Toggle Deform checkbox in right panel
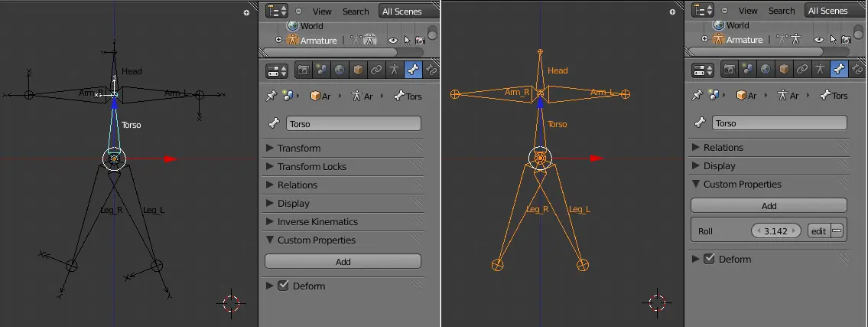 click(x=710, y=259)
